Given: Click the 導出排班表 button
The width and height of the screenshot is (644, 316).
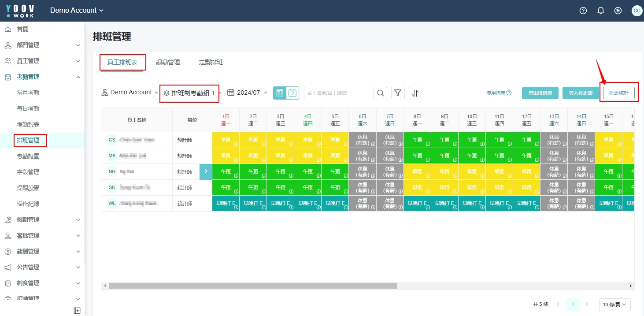Looking at the screenshot, I should coord(540,93).
